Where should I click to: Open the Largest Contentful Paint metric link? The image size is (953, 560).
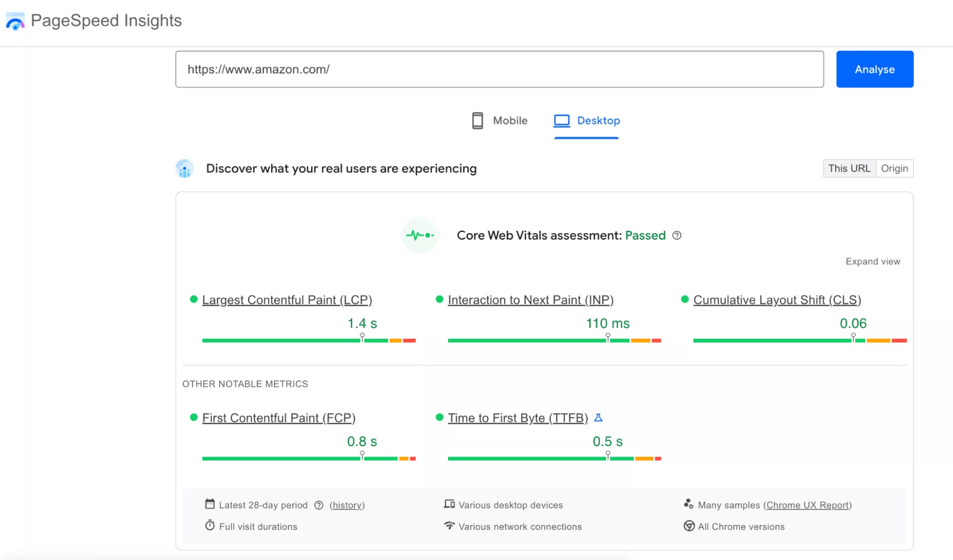(x=287, y=300)
